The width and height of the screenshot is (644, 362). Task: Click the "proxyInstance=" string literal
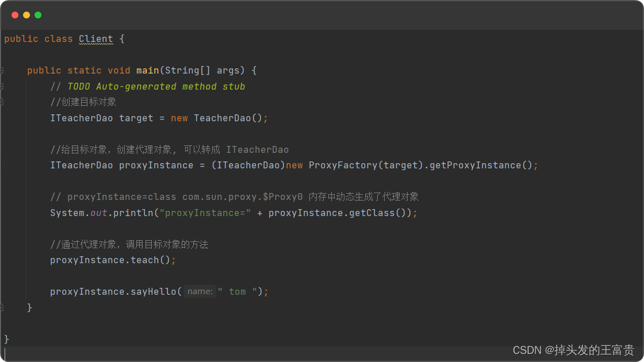click(x=205, y=213)
